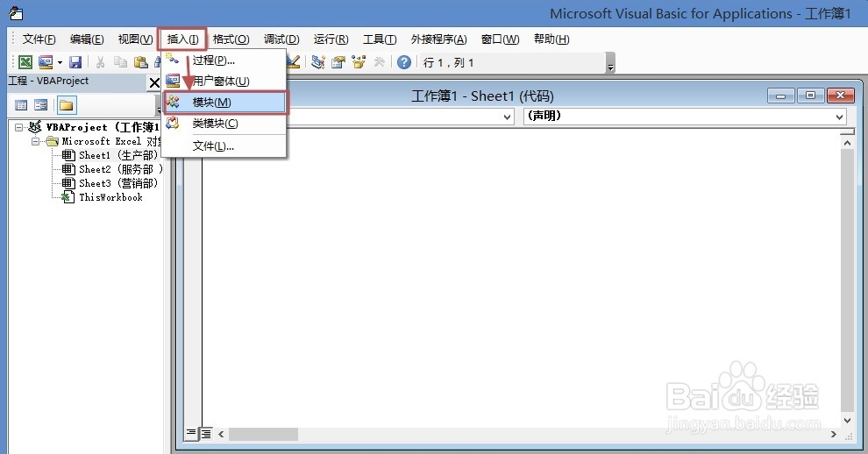The height and width of the screenshot is (454, 868).
Task: Select Sheet1 (生产部) in project tree
Action: click(x=117, y=156)
